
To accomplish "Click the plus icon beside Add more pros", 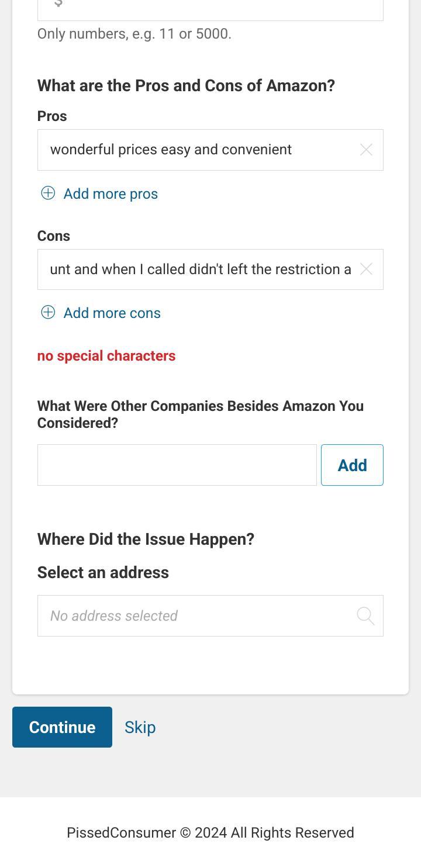I will 48,193.
